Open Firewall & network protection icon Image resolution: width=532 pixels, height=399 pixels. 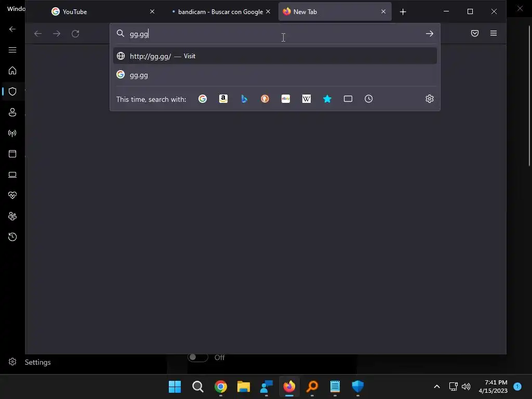12,133
